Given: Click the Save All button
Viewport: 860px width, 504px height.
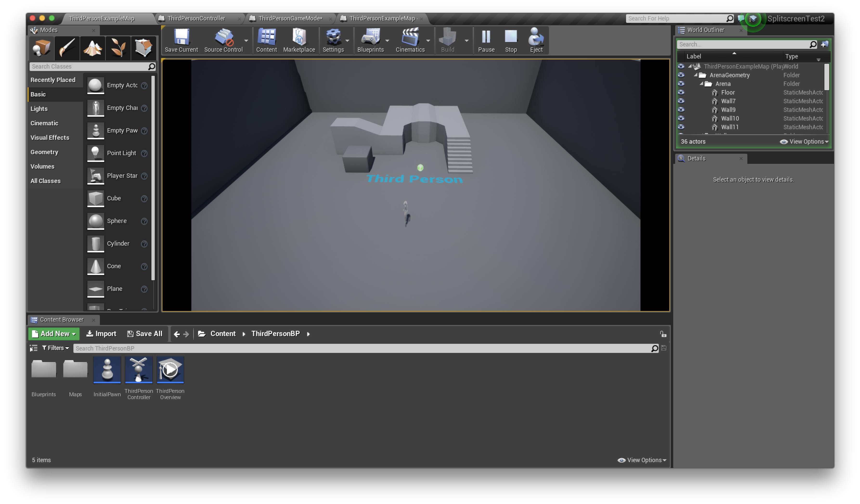Looking at the screenshot, I should pos(145,334).
